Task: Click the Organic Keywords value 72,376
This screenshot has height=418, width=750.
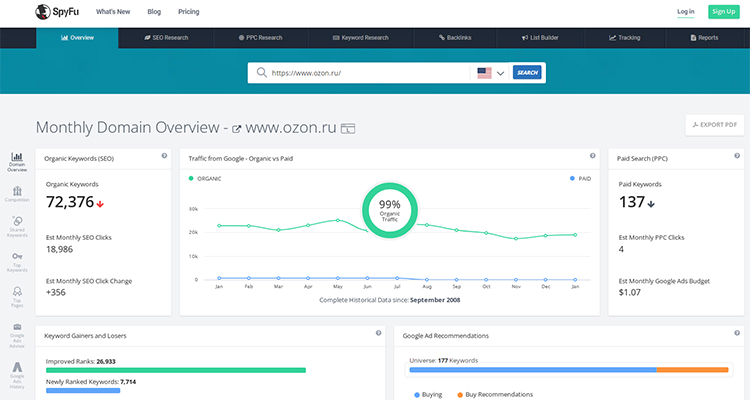Action: pos(70,202)
